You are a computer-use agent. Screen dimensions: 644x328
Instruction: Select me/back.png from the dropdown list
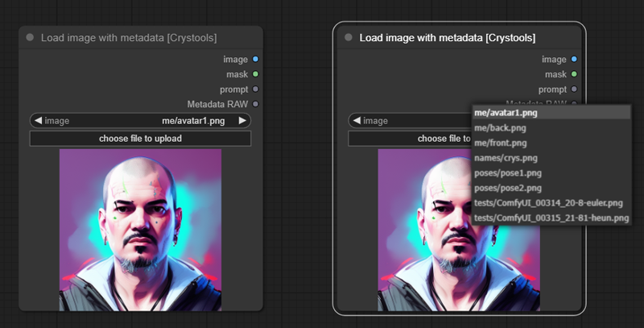tap(500, 127)
